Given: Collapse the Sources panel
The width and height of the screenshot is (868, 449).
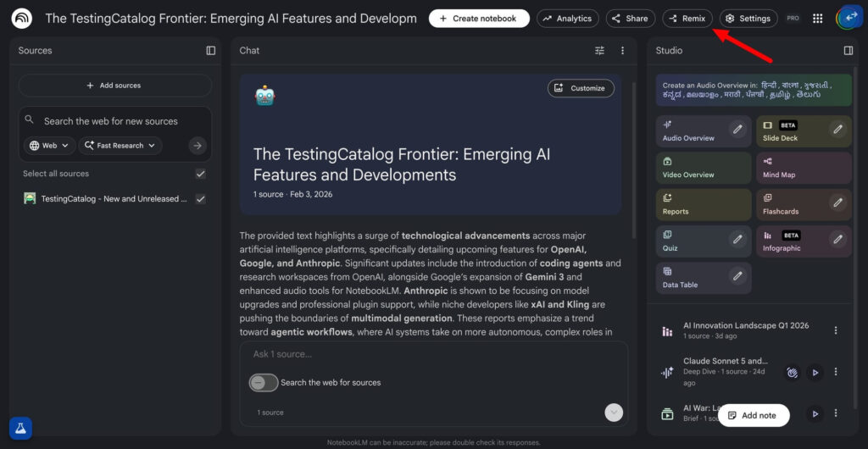Looking at the screenshot, I should click(211, 51).
